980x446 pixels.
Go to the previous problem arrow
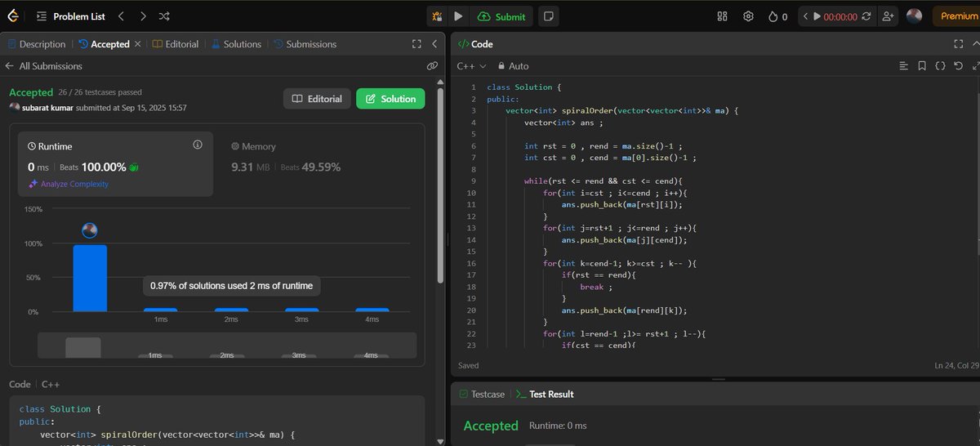[121, 16]
